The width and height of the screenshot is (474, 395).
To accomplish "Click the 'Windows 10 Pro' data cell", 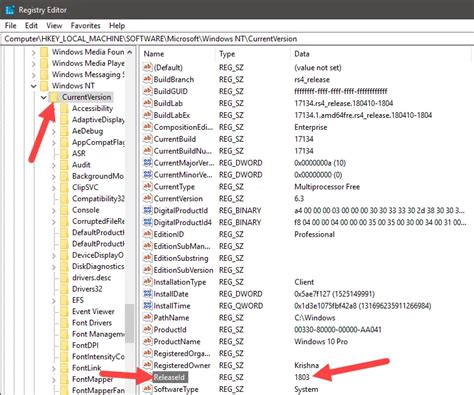I will (321, 341).
